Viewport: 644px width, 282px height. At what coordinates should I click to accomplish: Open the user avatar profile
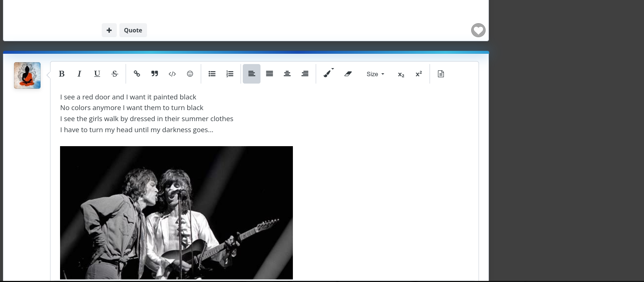[27, 75]
